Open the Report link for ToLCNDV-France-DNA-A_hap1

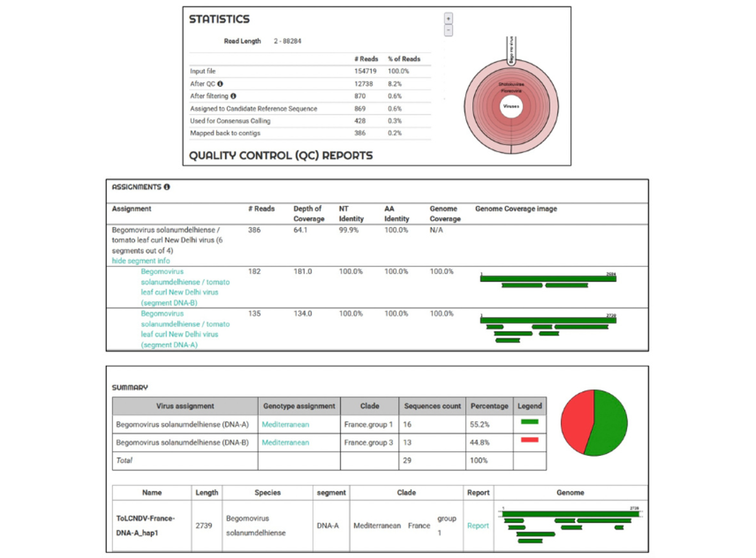point(478,525)
